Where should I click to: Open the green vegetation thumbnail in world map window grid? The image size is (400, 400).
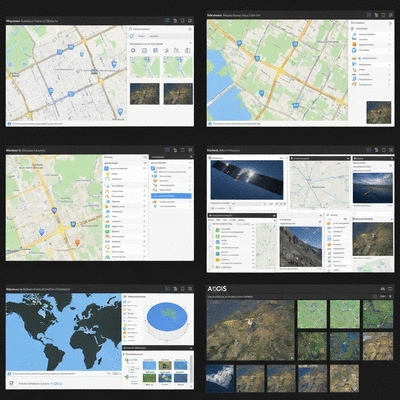coord(149,378)
